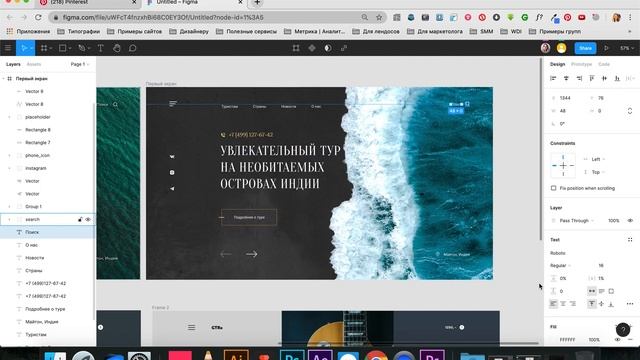The height and width of the screenshot is (360, 640).
Task: Switch to the Code tab
Action: point(604,64)
